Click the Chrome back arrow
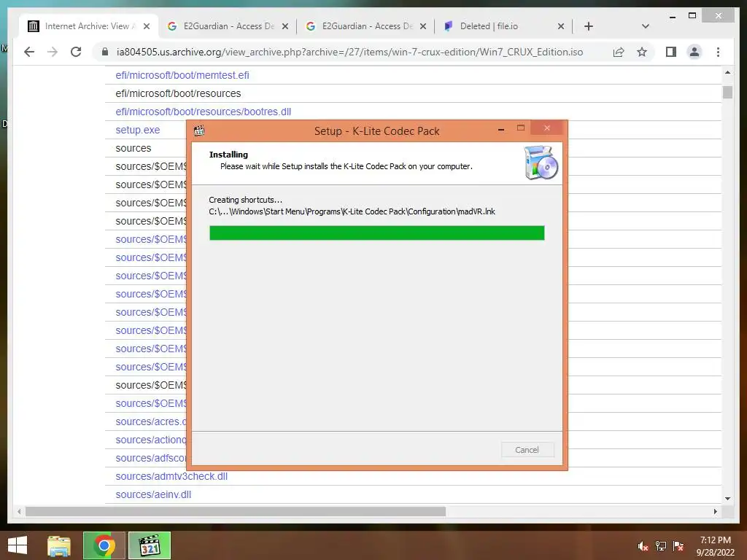 (x=29, y=52)
